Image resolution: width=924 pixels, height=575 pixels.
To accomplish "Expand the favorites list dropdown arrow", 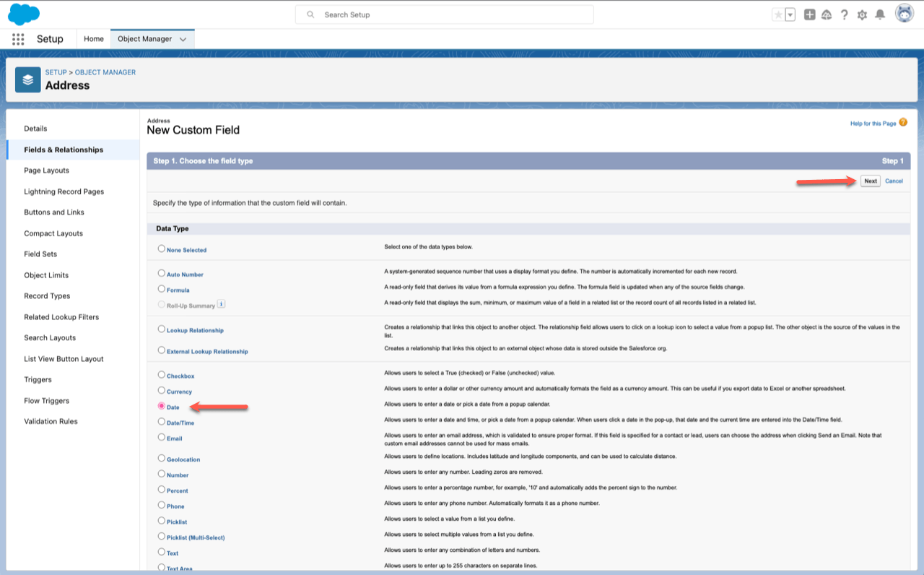I will click(790, 14).
